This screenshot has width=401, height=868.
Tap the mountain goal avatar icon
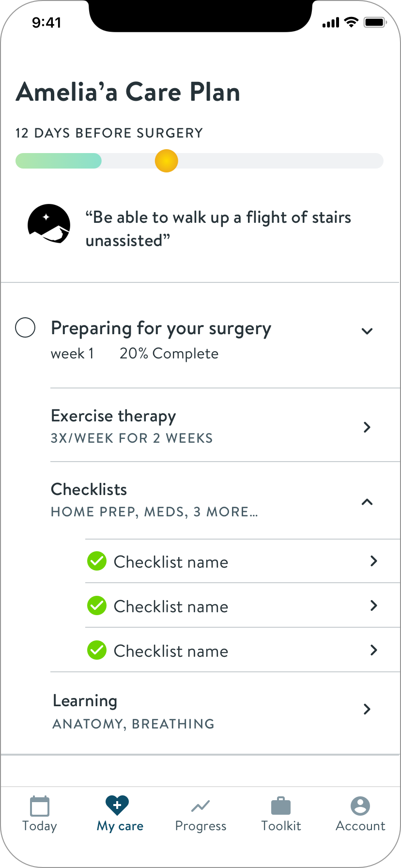pos(48,224)
